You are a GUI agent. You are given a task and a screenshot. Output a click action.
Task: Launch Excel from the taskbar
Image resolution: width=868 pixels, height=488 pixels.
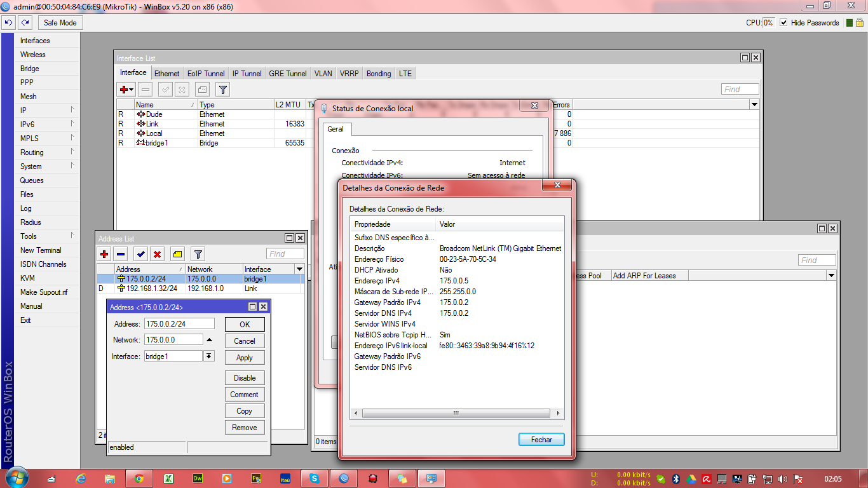coord(168,478)
